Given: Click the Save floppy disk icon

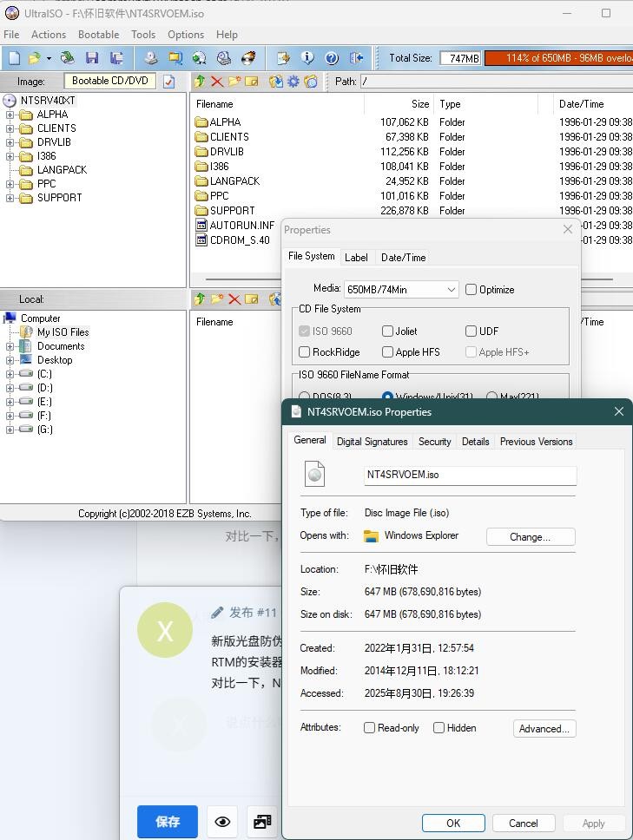Looking at the screenshot, I should click(92, 58).
